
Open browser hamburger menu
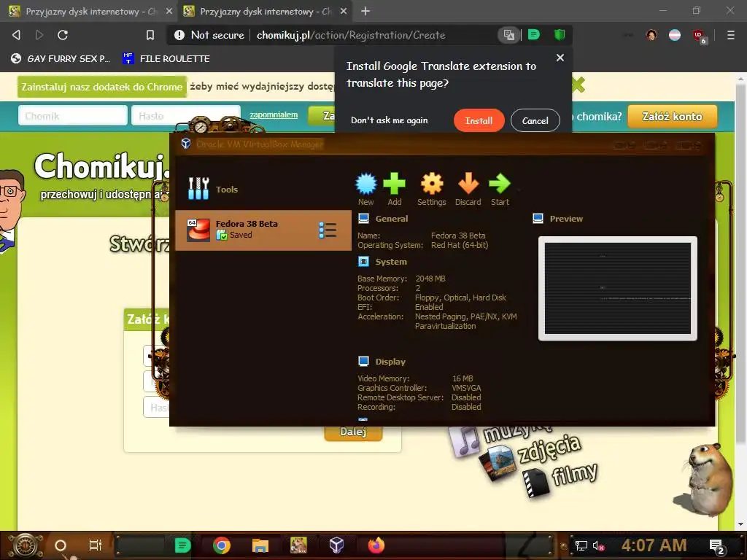730,35
